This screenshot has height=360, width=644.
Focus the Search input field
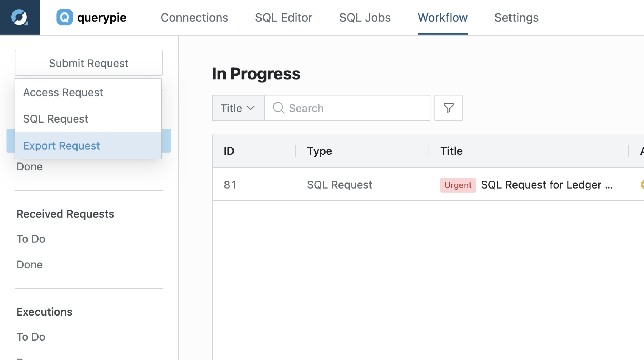[x=347, y=108]
